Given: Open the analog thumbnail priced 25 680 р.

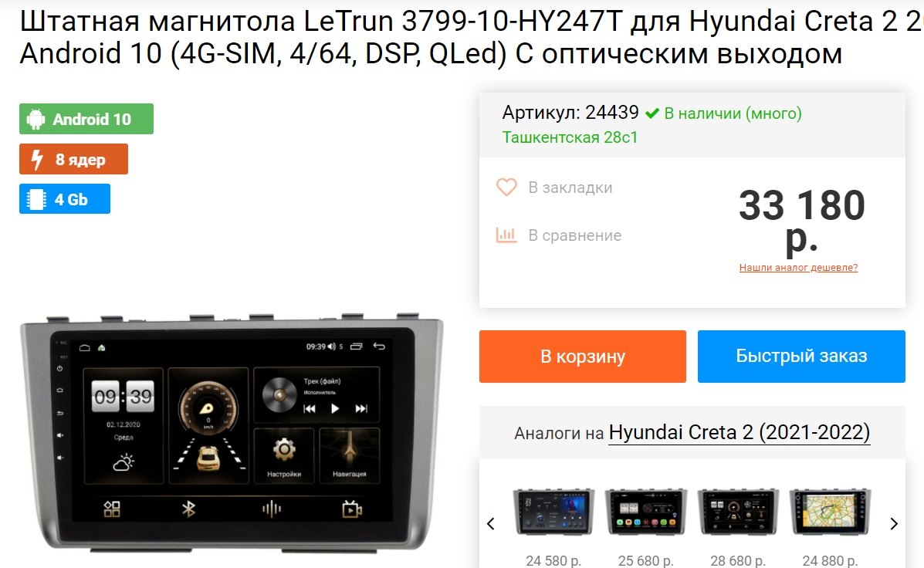Looking at the screenshot, I should tap(646, 512).
